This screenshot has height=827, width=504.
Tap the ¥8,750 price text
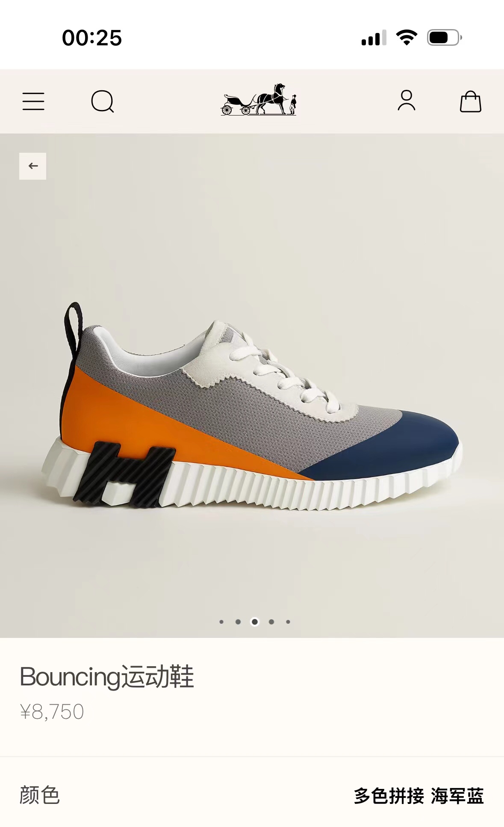(52, 712)
